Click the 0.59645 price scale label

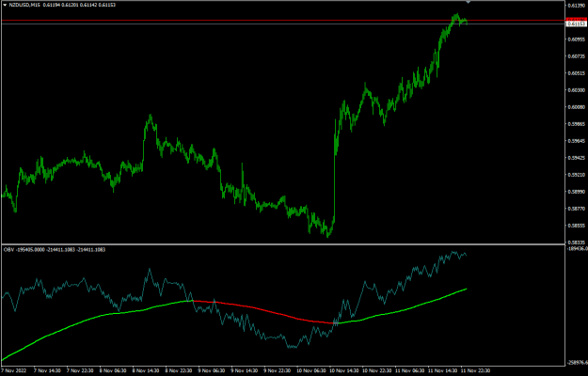click(577, 141)
